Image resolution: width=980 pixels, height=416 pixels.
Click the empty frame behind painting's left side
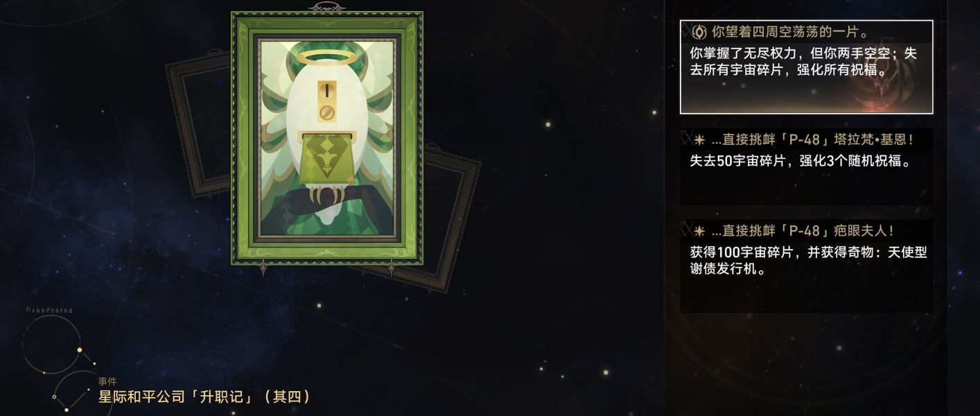pos(198,125)
